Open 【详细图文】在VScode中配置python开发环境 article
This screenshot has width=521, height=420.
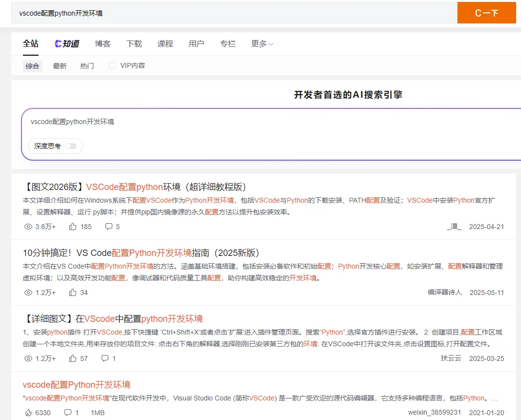(113, 318)
